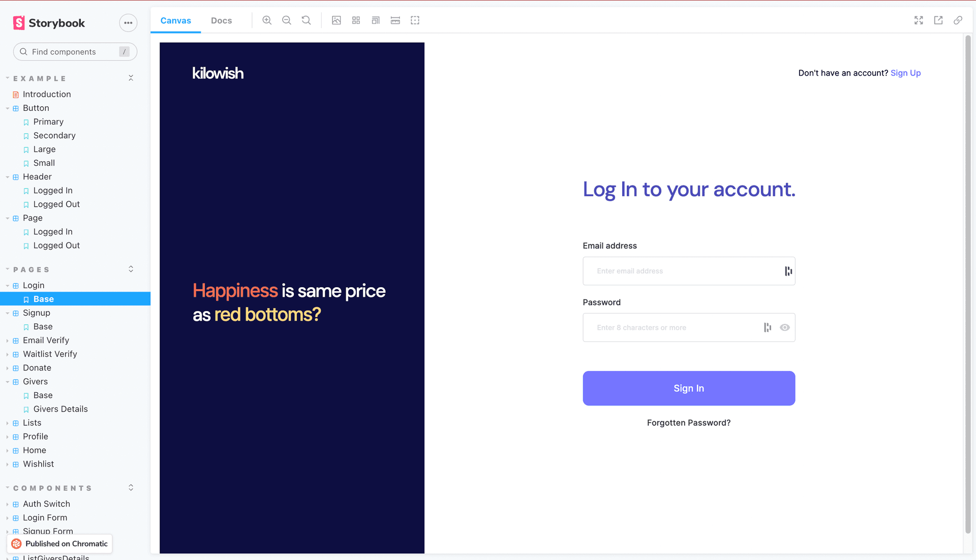Toggle password visibility eye icon
The height and width of the screenshot is (560, 976).
tap(784, 328)
